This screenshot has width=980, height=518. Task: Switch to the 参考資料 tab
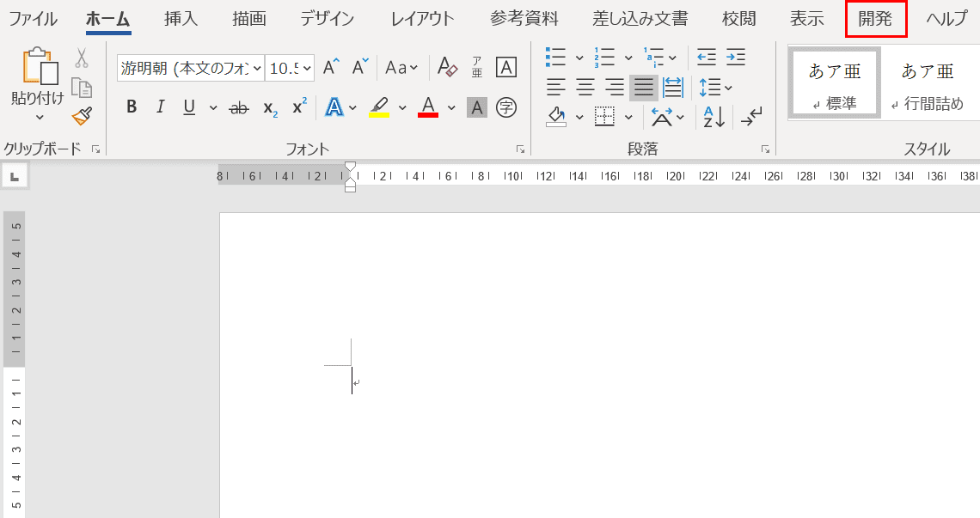point(524,19)
